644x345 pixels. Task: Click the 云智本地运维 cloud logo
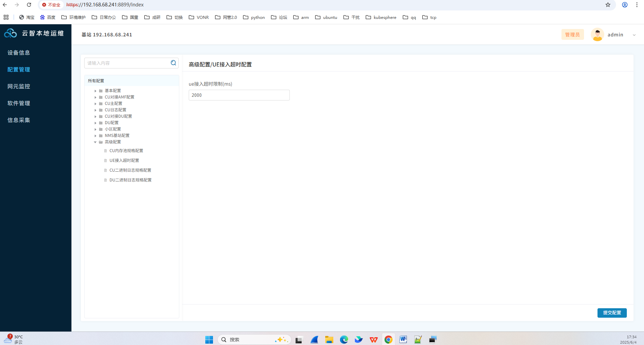[x=10, y=33]
